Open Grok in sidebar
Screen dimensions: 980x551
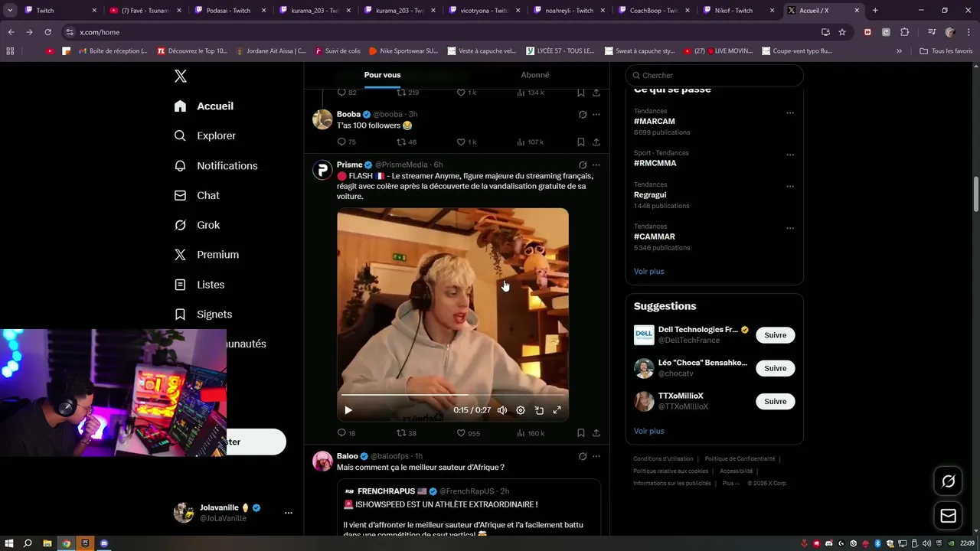pyautogui.click(x=197, y=225)
